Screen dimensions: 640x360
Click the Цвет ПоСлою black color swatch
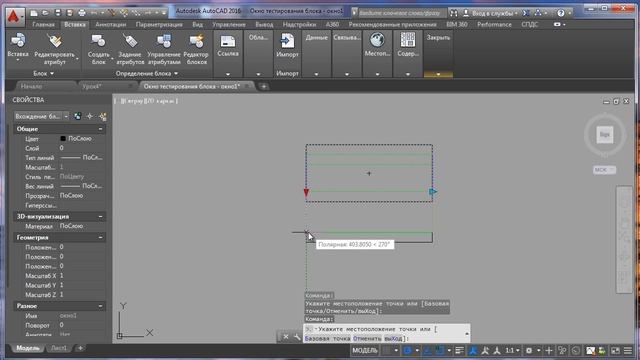point(63,139)
